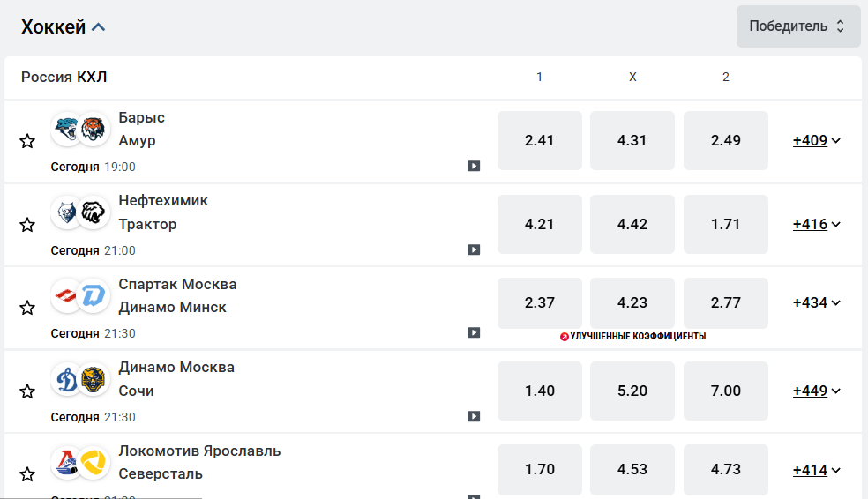This screenshot has width=868, height=499.
Task: Click the Спартак Москва team logo
Action: 66,297
